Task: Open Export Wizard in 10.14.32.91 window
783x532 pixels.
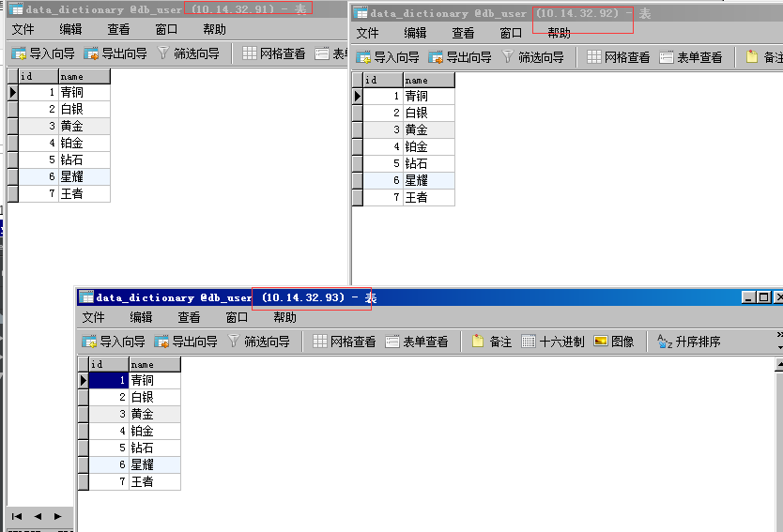Action: [115, 53]
